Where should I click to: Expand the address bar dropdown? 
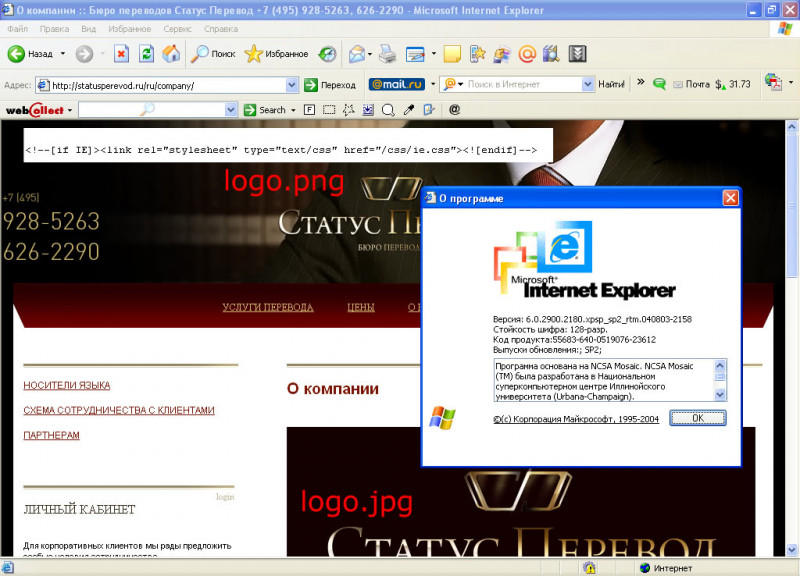[x=292, y=85]
